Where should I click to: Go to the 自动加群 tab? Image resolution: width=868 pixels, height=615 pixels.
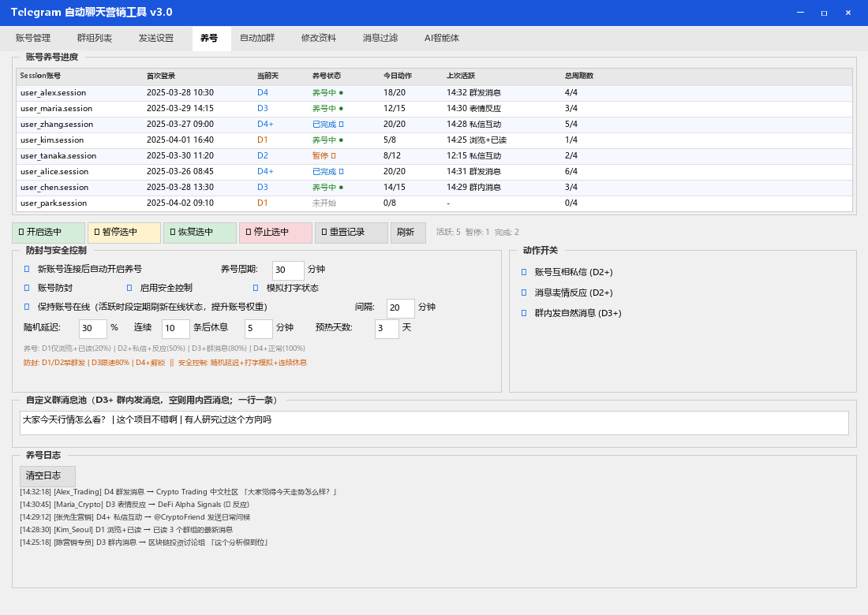(257, 39)
